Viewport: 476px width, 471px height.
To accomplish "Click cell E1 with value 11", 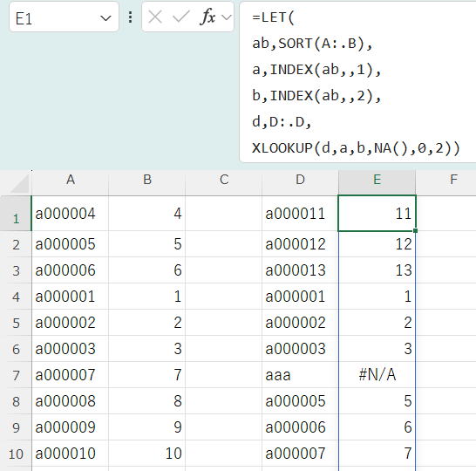I will (x=377, y=213).
